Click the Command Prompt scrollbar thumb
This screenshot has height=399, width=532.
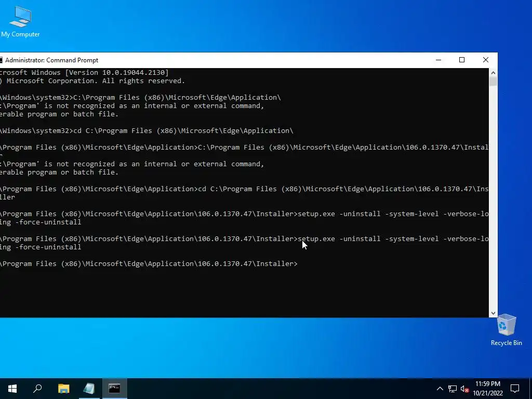[494, 82]
